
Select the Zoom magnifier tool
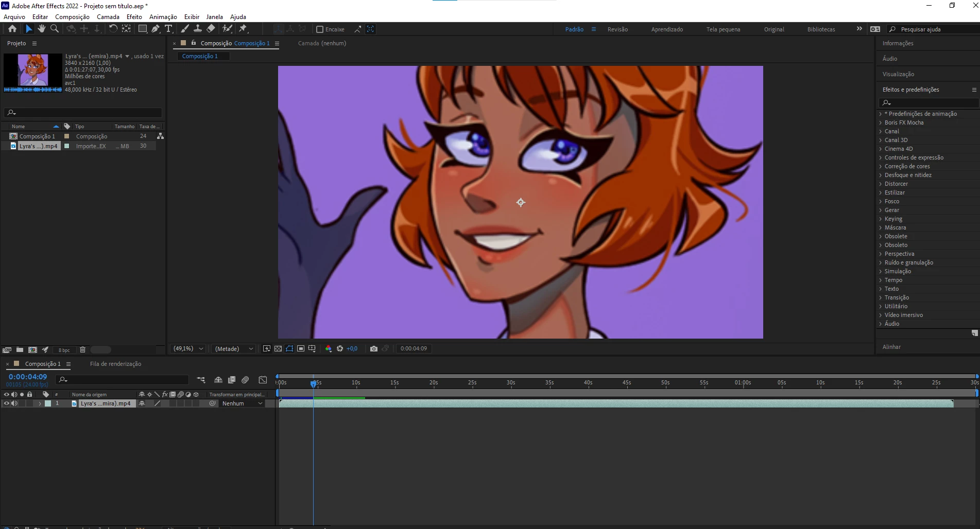[x=54, y=29]
